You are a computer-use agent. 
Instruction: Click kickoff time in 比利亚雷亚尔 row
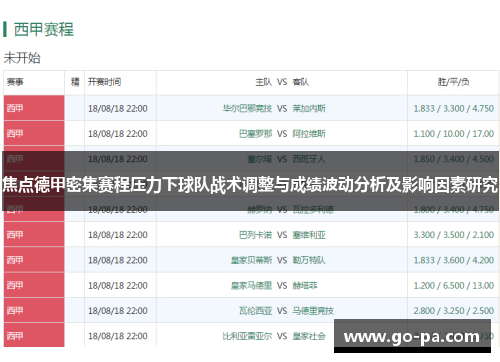tap(118, 336)
